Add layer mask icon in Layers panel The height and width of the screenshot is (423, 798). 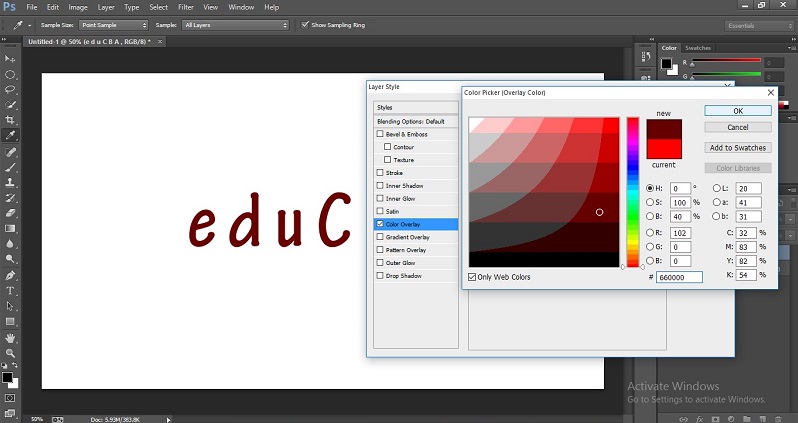(x=715, y=419)
